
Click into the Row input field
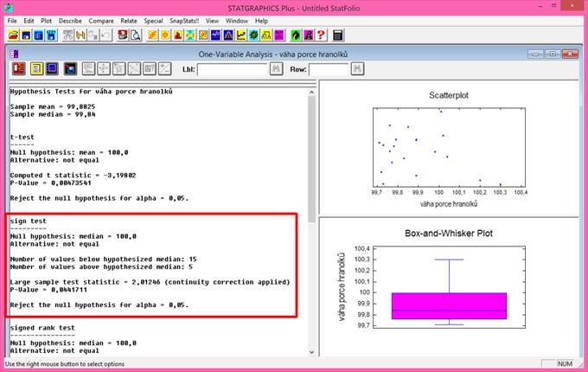click(x=329, y=69)
